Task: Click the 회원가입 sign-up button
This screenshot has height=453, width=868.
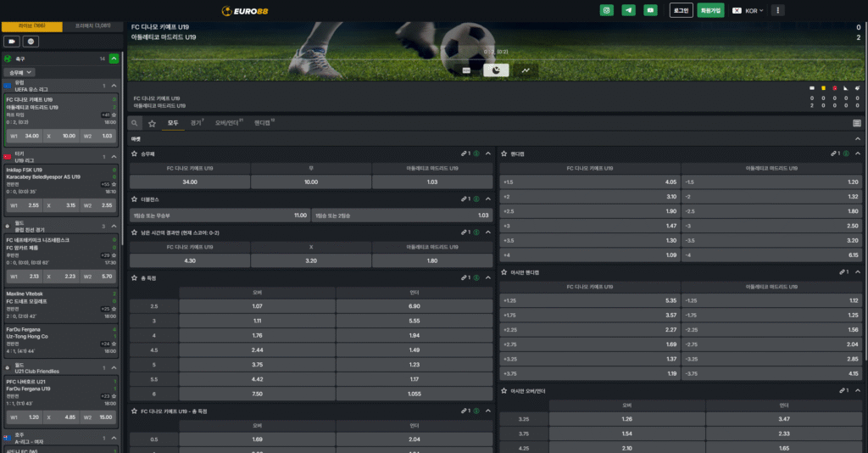Action: tap(710, 10)
